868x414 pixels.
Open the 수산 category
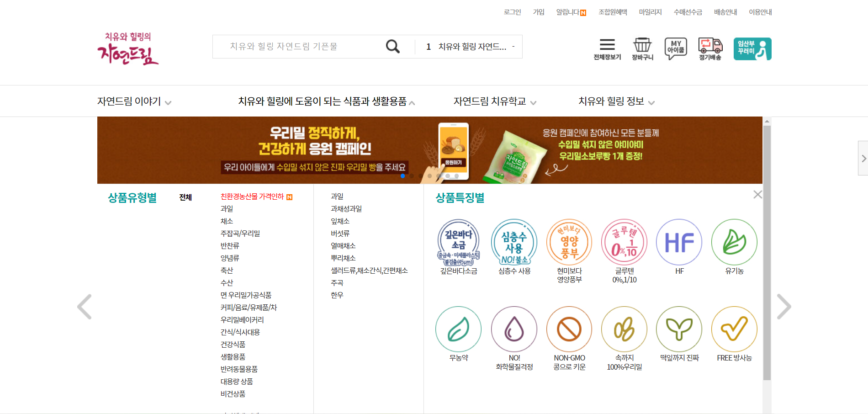[x=227, y=283]
